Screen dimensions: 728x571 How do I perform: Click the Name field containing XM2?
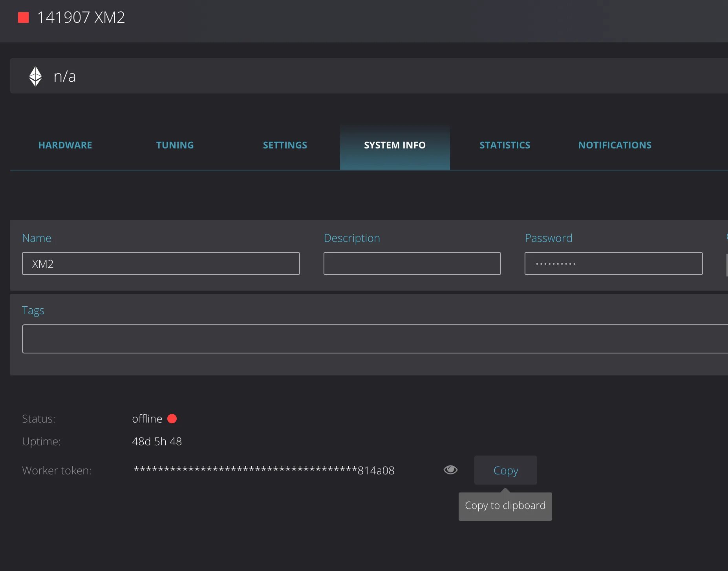[x=161, y=264]
